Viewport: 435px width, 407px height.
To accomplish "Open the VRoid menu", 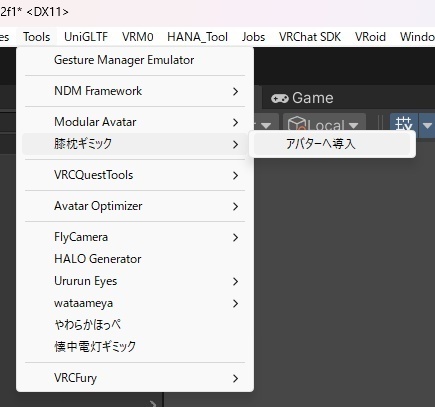I will [370, 37].
